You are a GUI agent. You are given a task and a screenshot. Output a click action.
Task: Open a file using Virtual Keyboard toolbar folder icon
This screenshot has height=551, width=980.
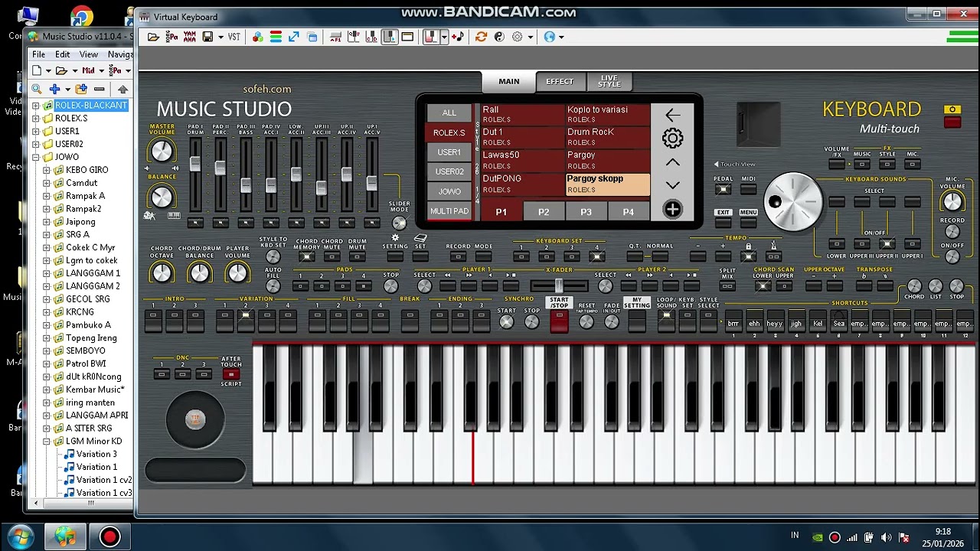153,37
